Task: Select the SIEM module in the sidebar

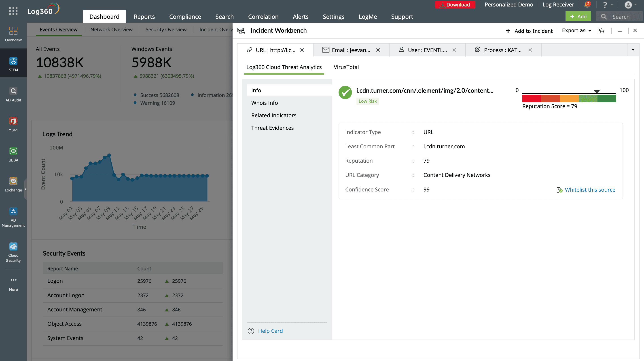Action: tap(13, 63)
